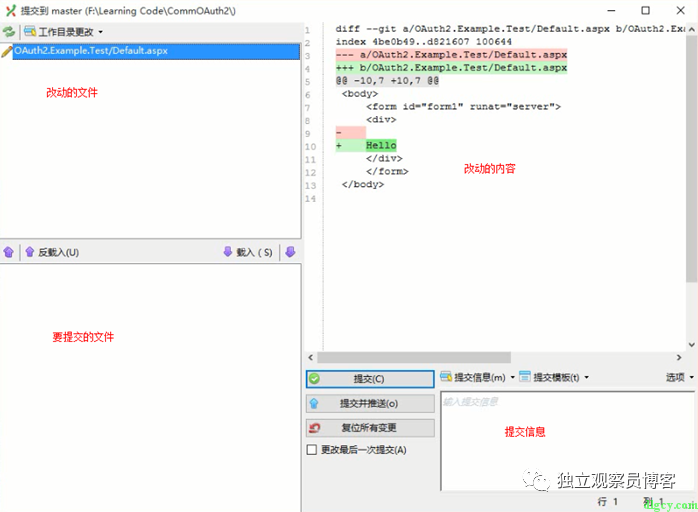698x512 pixels.
Task: Click the blue push arrow icon on 提交并推送
Action: (314, 403)
